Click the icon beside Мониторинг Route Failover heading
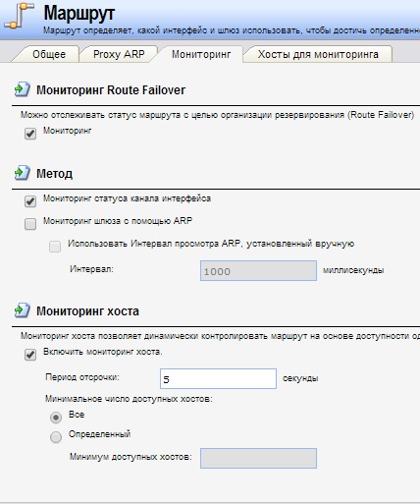 click(23, 89)
